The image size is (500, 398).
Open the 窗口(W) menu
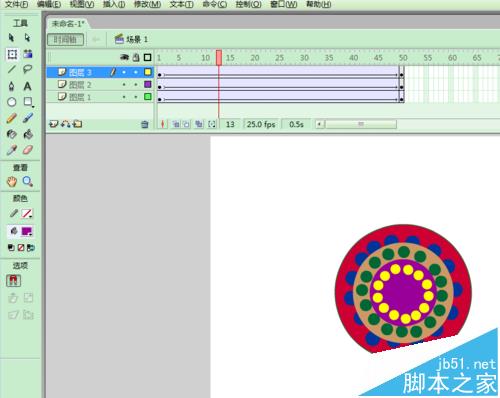[284, 4]
